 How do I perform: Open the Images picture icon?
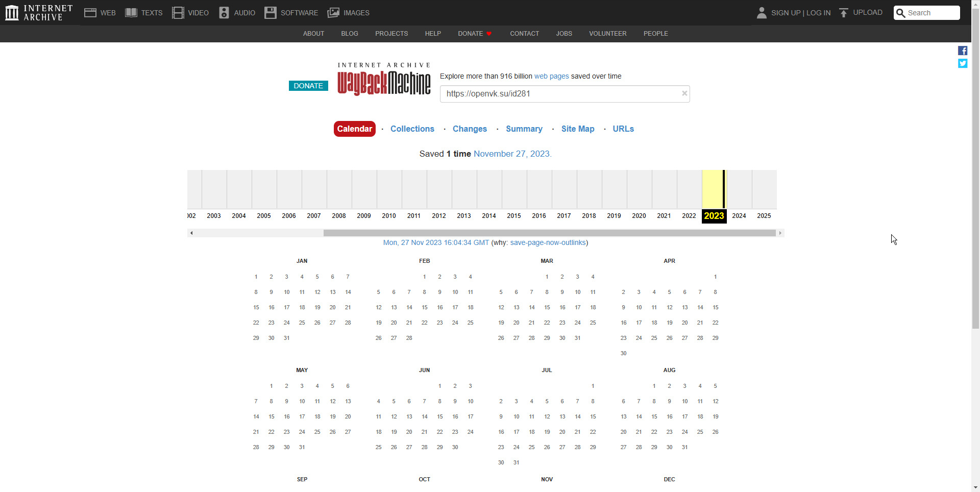[333, 13]
